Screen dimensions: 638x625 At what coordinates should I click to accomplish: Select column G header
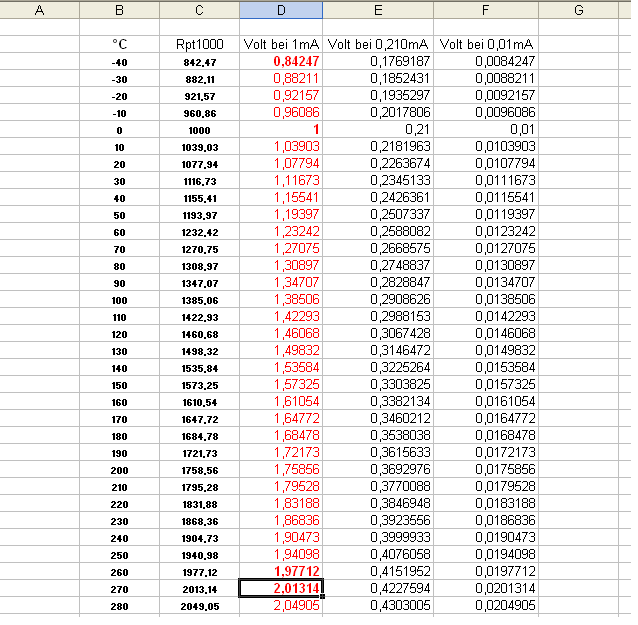579,10
